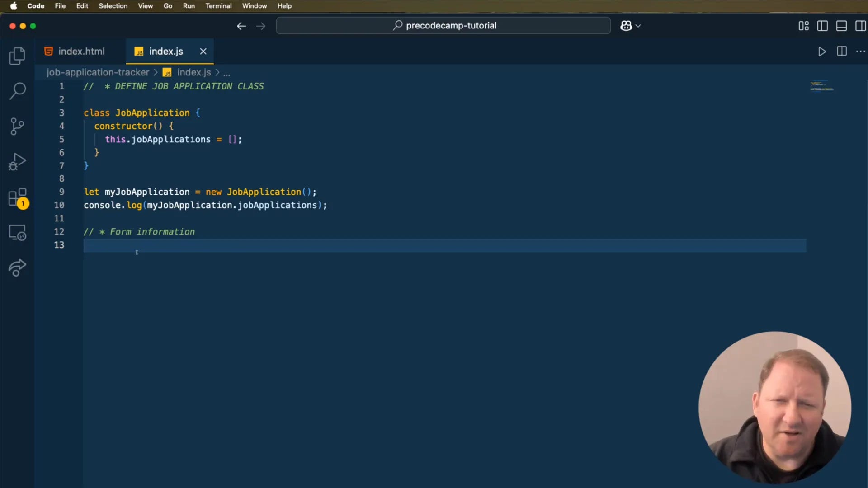Open the Live Share sidebar icon
The width and height of the screenshot is (868, 488).
17,267
